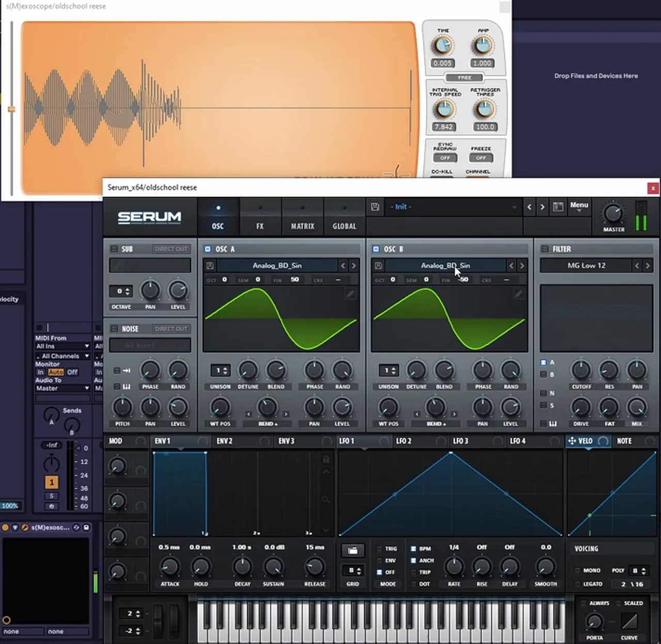Enable the FILTER checkbox
661x644 pixels.
(544, 249)
